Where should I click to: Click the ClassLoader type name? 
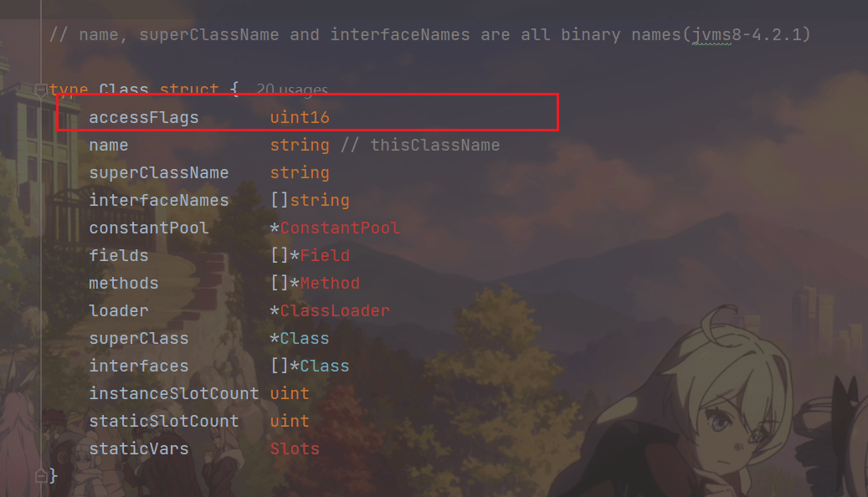pos(335,310)
